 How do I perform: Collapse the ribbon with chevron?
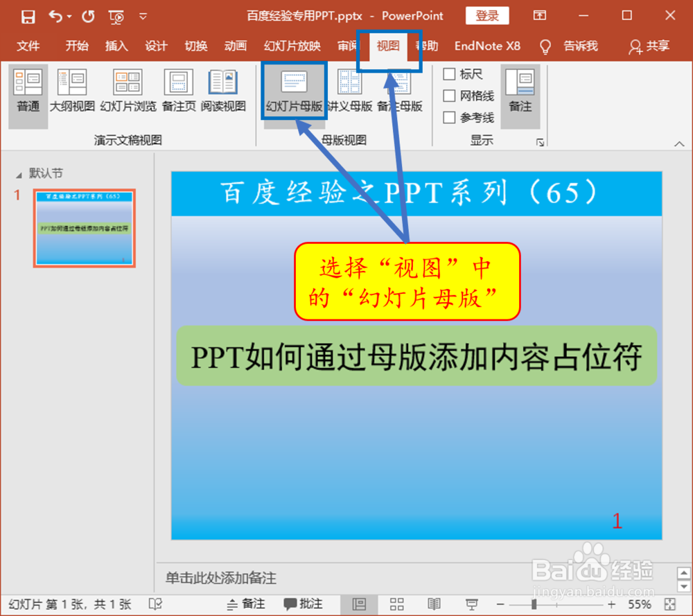point(679,144)
